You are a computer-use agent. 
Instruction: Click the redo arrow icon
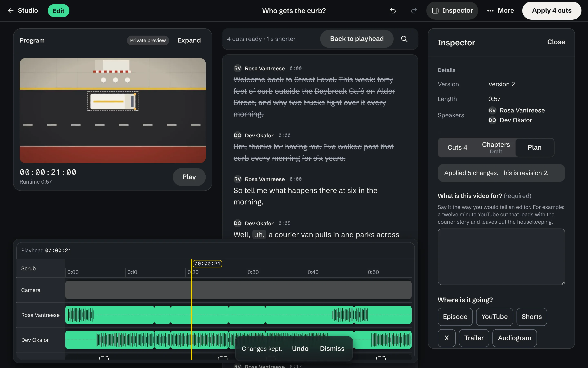(x=414, y=11)
